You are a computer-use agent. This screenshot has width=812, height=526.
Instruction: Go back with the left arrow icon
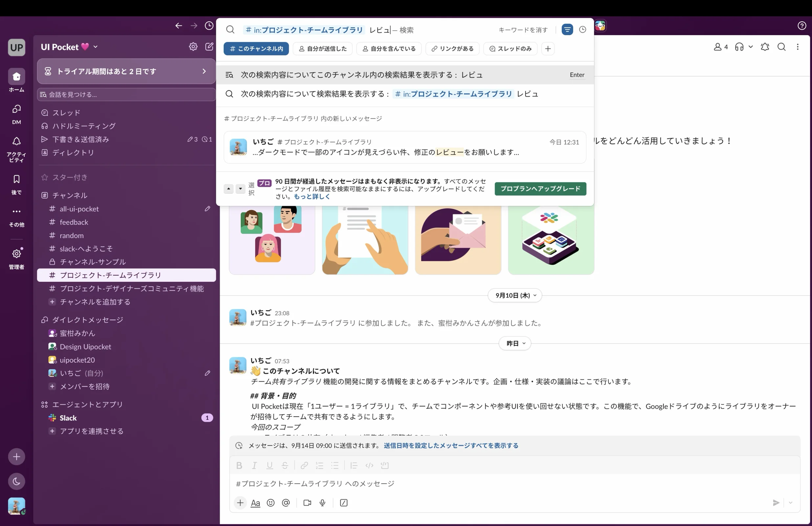pyautogui.click(x=178, y=26)
